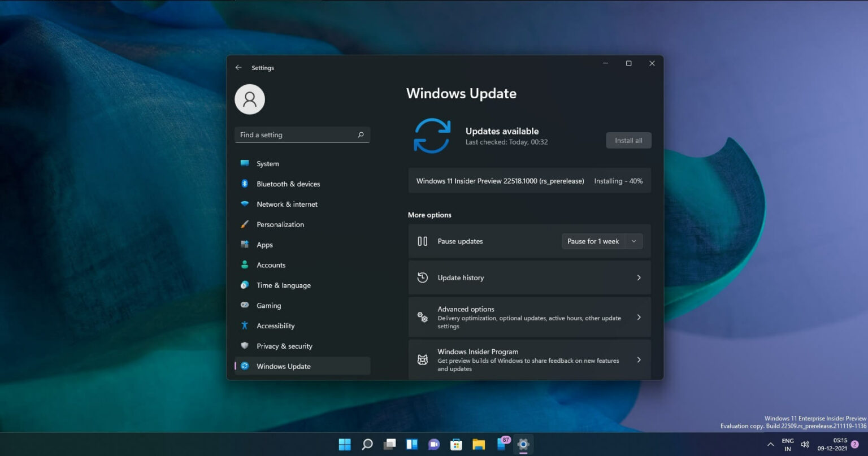Select the Privacy & security shield icon
Screen dimensions: 868x456
point(245,346)
